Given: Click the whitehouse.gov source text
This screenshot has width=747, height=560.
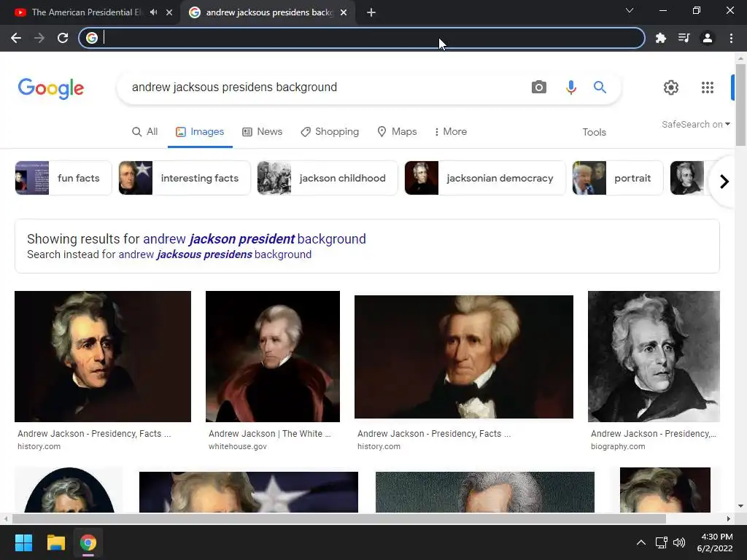Looking at the screenshot, I should (238, 447).
